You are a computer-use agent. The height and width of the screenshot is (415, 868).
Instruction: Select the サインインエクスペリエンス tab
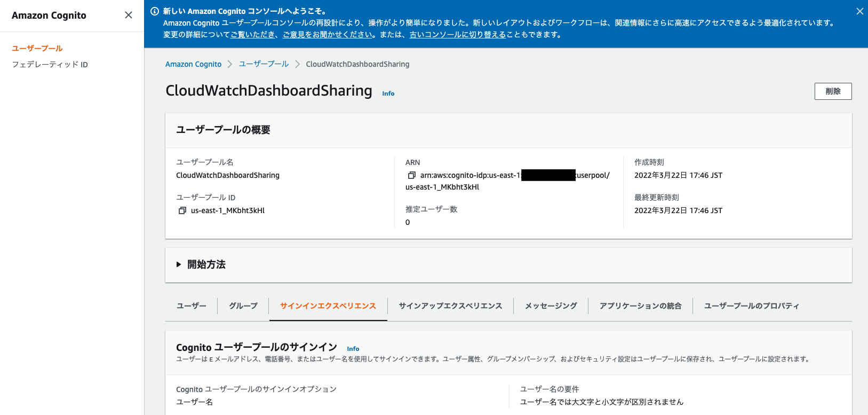pos(328,306)
